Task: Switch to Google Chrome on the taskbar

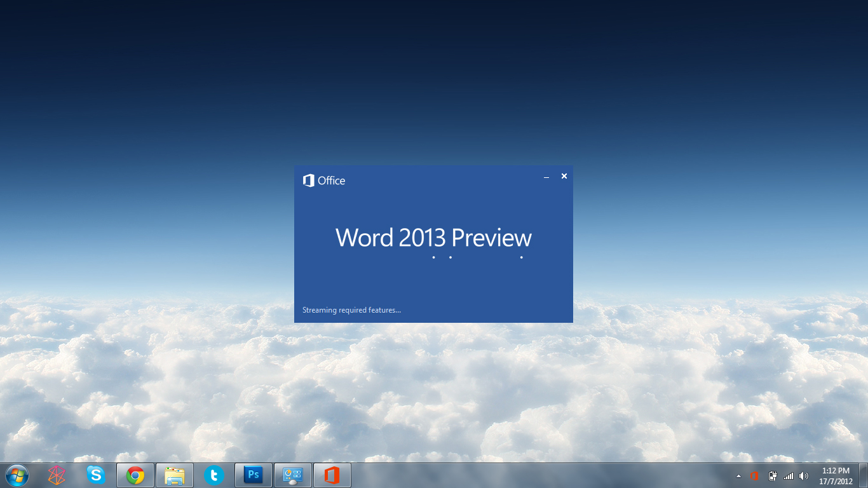Action: click(135, 475)
